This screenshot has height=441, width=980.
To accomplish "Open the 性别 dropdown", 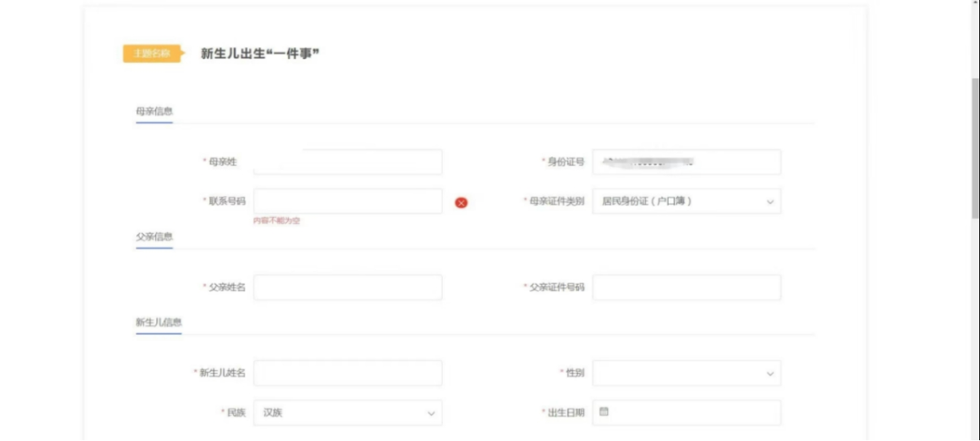I will click(686, 373).
